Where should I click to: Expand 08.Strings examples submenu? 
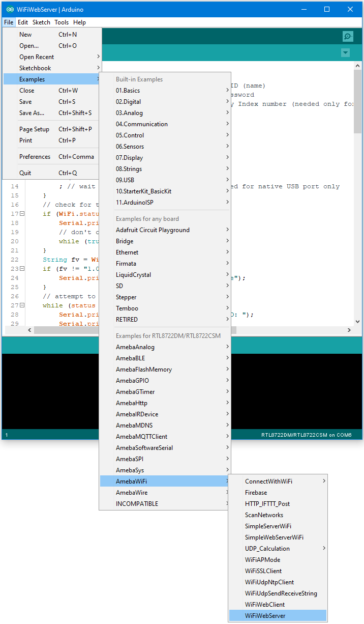tap(165, 169)
